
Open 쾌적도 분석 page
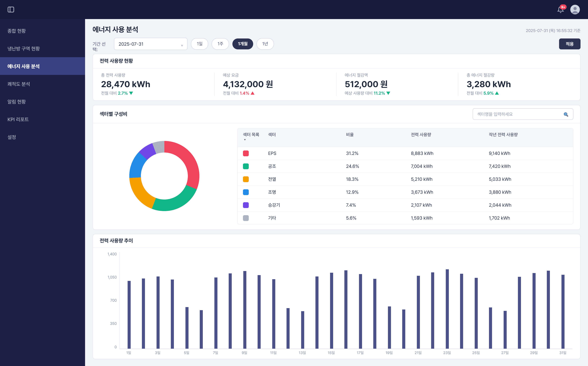(x=43, y=84)
